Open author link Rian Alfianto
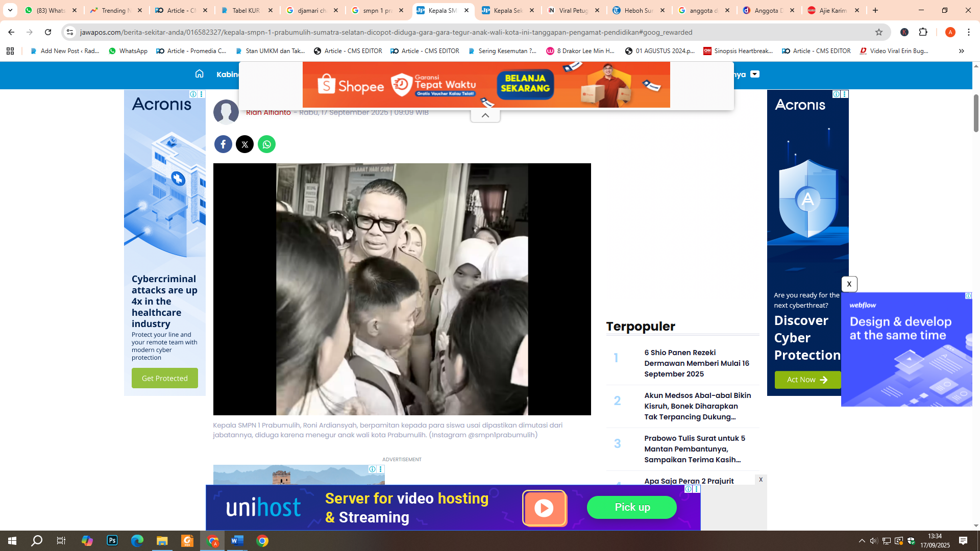 click(x=268, y=113)
